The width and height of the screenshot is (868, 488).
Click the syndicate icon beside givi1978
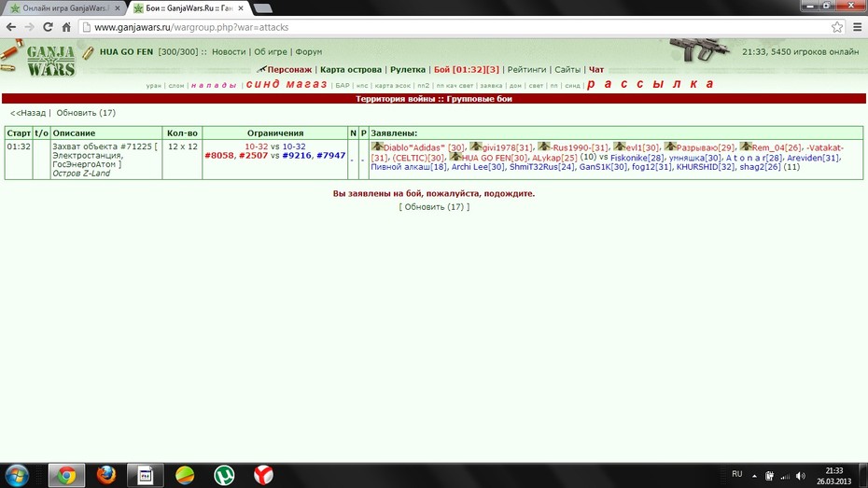click(x=476, y=146)
